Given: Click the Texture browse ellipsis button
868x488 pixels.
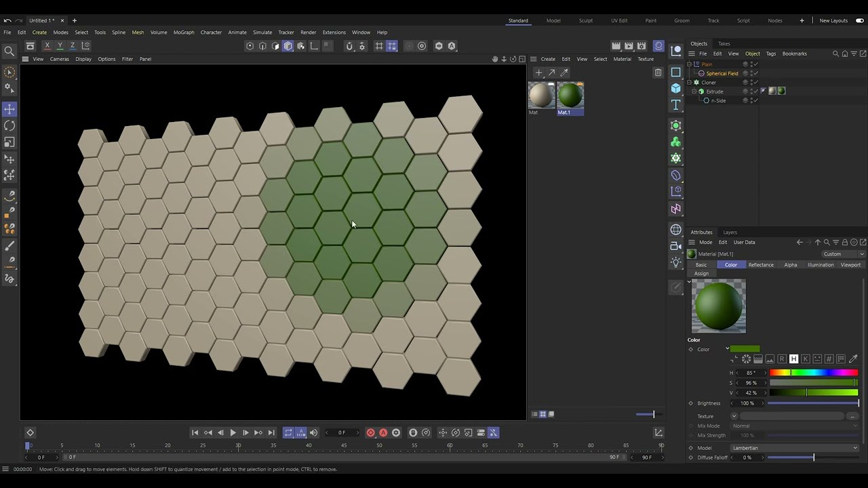Looking at the screenshot, I should (852, 416).
